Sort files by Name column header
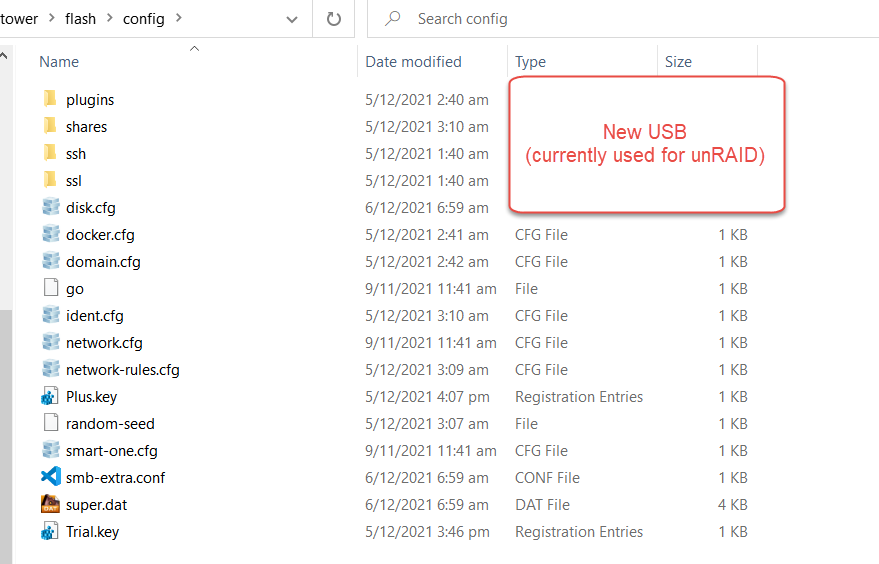 click(x=59, y=62)
